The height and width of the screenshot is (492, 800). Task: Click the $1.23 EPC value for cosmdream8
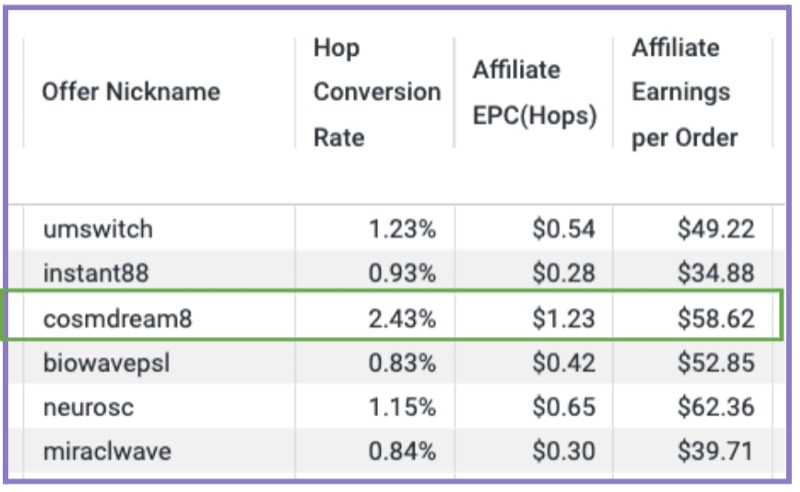coord(564,318)
